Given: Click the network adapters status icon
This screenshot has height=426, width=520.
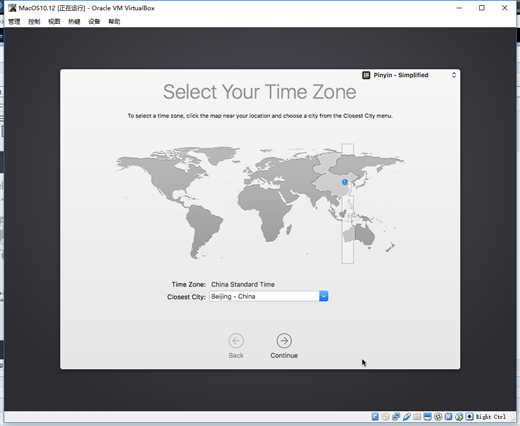Looking at the screenshot, I should [x=396, y=416].
